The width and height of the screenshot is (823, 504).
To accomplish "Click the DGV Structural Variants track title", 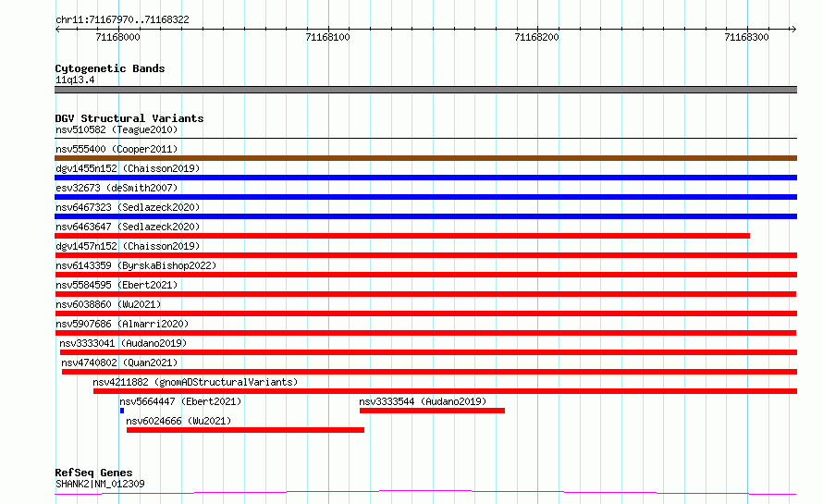I will [x=129, y=118].
